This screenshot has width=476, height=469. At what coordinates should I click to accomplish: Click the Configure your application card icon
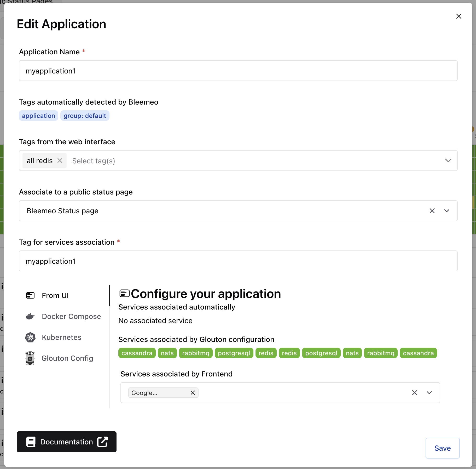point(124,293)
